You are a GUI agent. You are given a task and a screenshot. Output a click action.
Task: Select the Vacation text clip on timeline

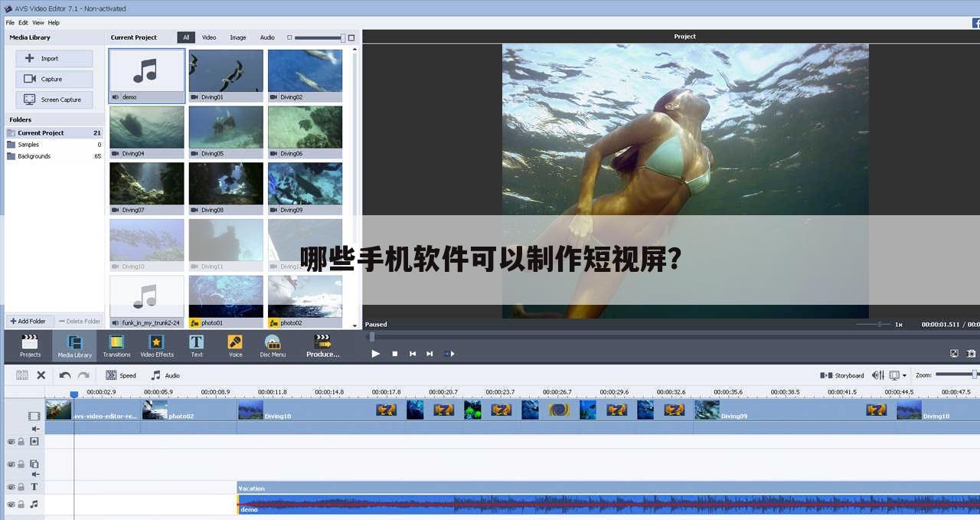point(608,488)
